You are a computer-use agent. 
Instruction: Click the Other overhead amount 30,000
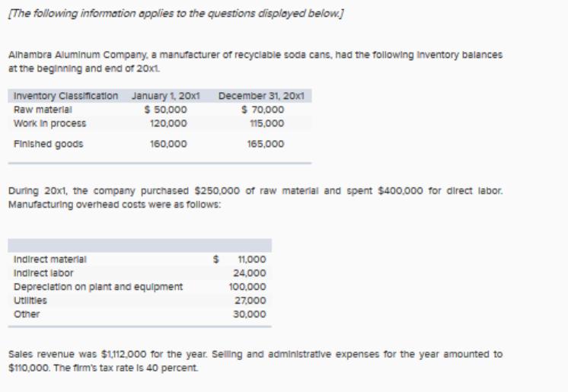tap(249, 314)
